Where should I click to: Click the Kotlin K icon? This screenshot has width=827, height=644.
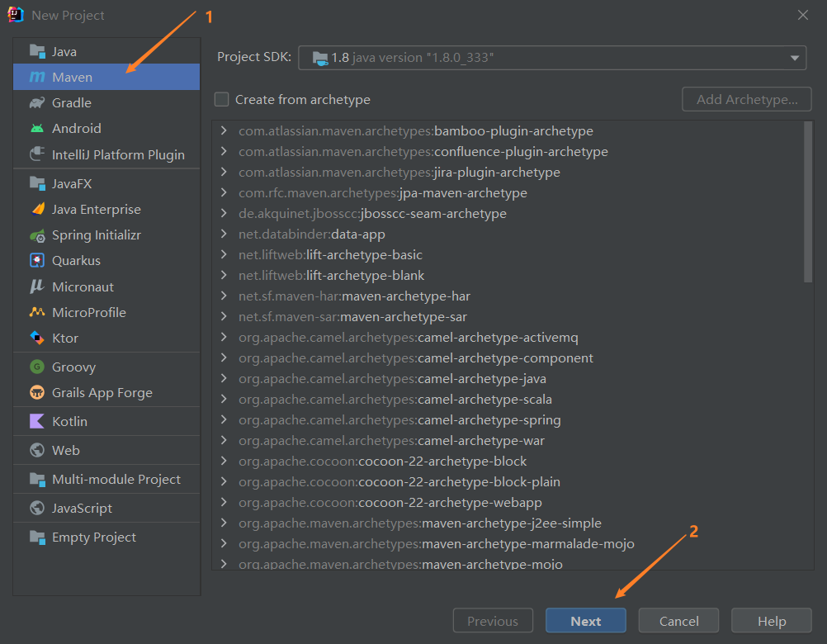click(x=37, y=421)
